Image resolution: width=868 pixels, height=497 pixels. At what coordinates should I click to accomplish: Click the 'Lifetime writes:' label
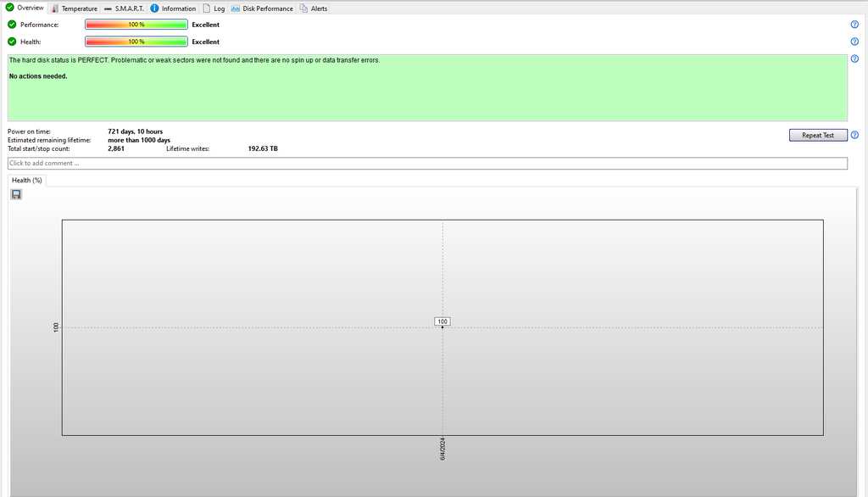[x=187, y=148]
